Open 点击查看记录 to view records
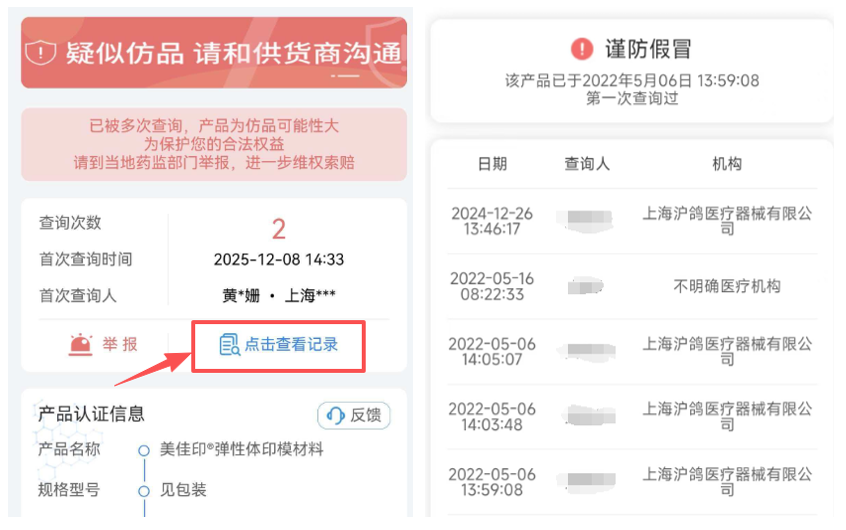The width and height of the screenshot is (846, 530). click(279, 345)
